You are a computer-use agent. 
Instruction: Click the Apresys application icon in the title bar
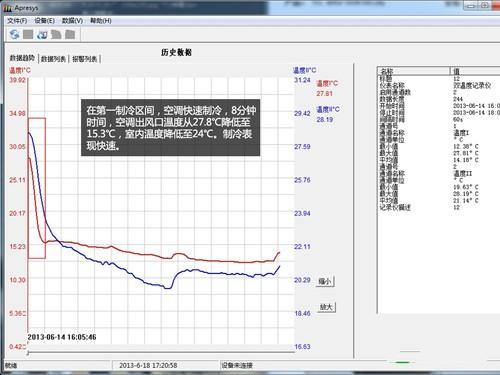click(x=8, y=8)
